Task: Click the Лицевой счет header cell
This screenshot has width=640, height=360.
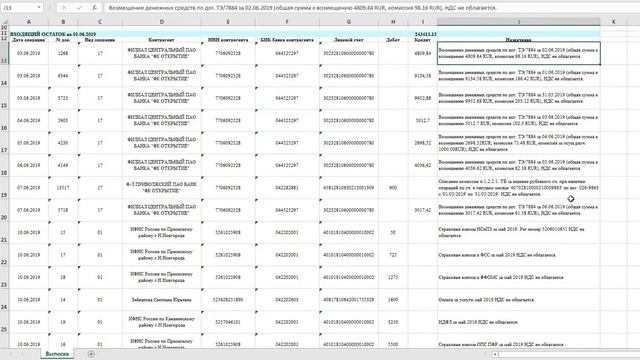Action: pyautogui.click(x=349, y=40)
